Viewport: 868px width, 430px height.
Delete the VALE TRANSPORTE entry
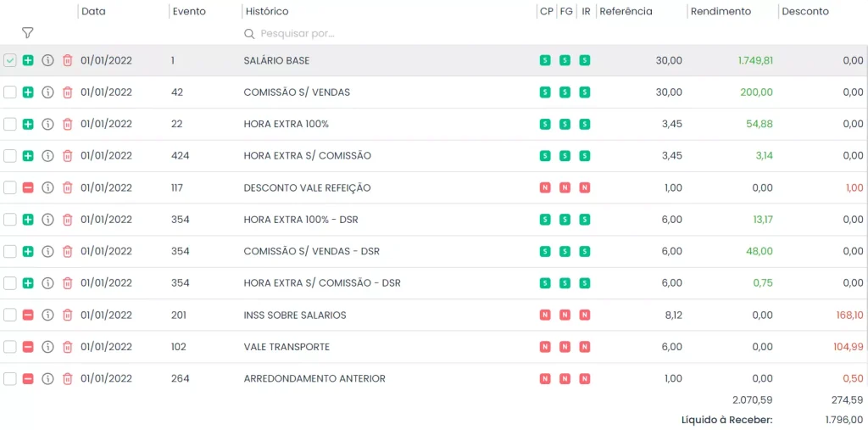pyautogui.click(x=67, y=347)
